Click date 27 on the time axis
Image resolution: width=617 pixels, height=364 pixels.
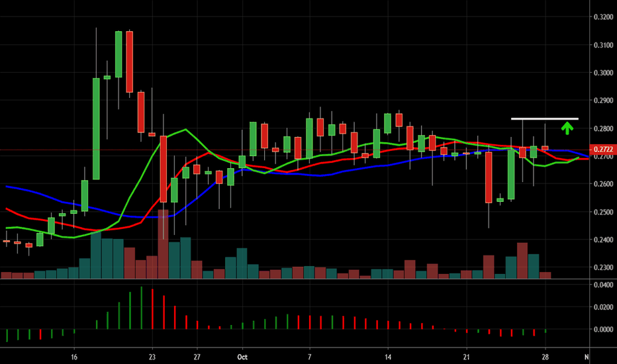197,357
